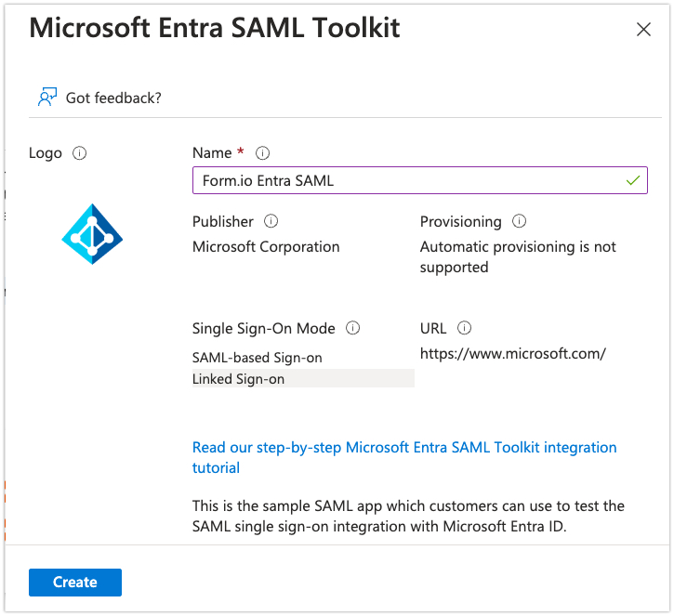The image size is (674, 616).
Task: Click the Automatic provisioning is not supported text
Action: [518, 256]
